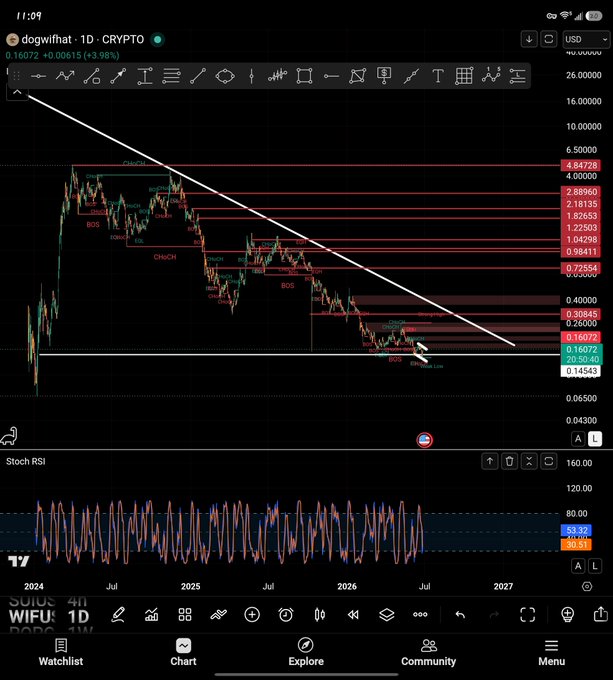This screenshot has height=680, width=613.
Task: Open the WIFUS symbol picker
Action: tap(32, 616)
